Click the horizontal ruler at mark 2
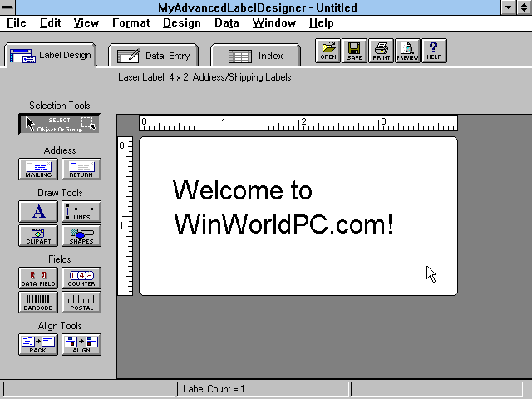The height and width of the screenshot is (399, 532). point(303,123)
